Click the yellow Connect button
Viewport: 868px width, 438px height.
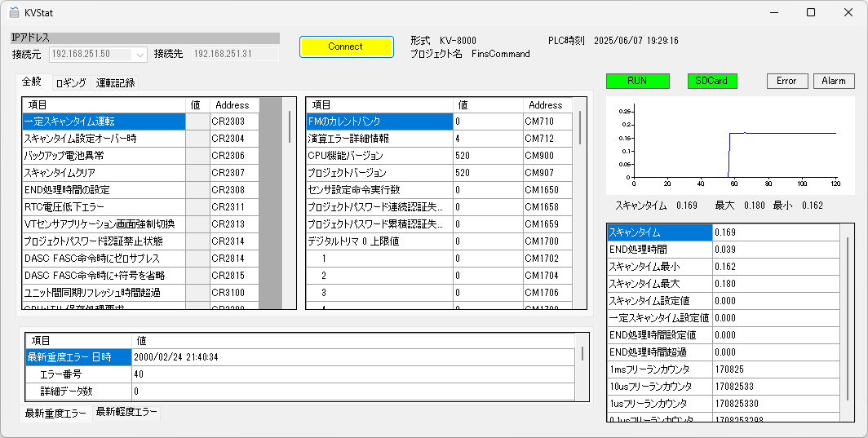[346, 47]
